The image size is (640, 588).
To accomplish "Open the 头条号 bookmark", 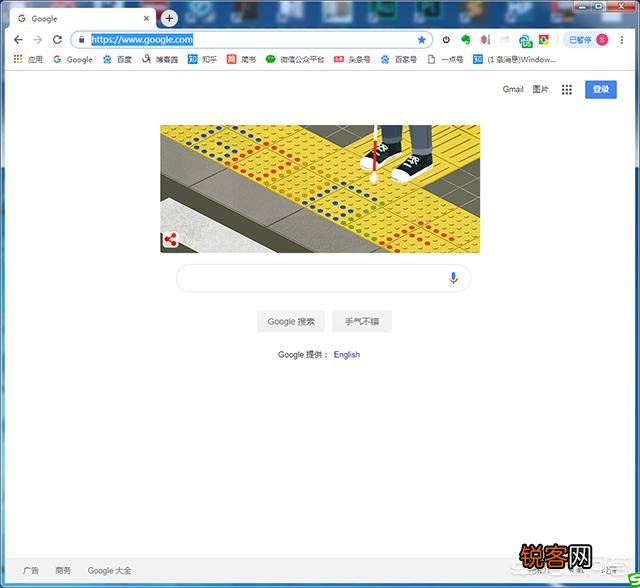I will click(352, 59).
